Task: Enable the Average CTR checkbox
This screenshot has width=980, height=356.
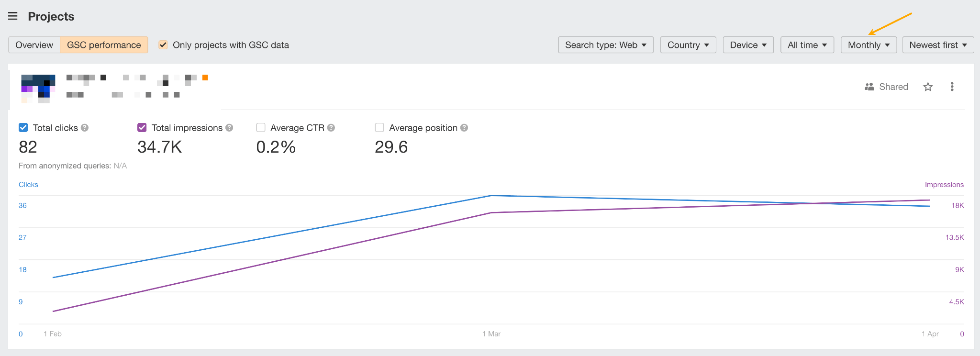Action: point(261,128)
